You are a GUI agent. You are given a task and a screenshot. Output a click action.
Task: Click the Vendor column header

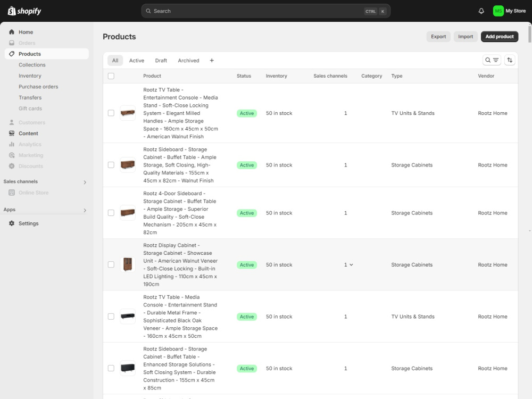(486, 76)
